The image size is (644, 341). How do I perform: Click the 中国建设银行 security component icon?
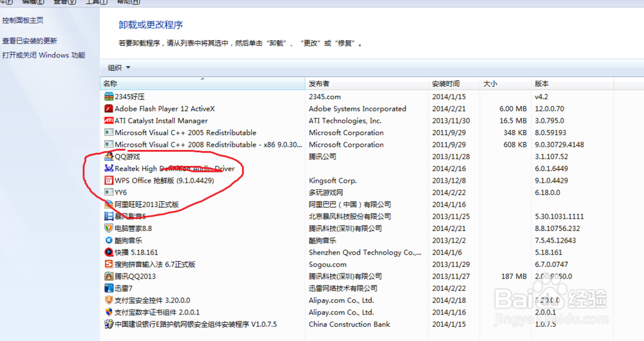[108, 324]
